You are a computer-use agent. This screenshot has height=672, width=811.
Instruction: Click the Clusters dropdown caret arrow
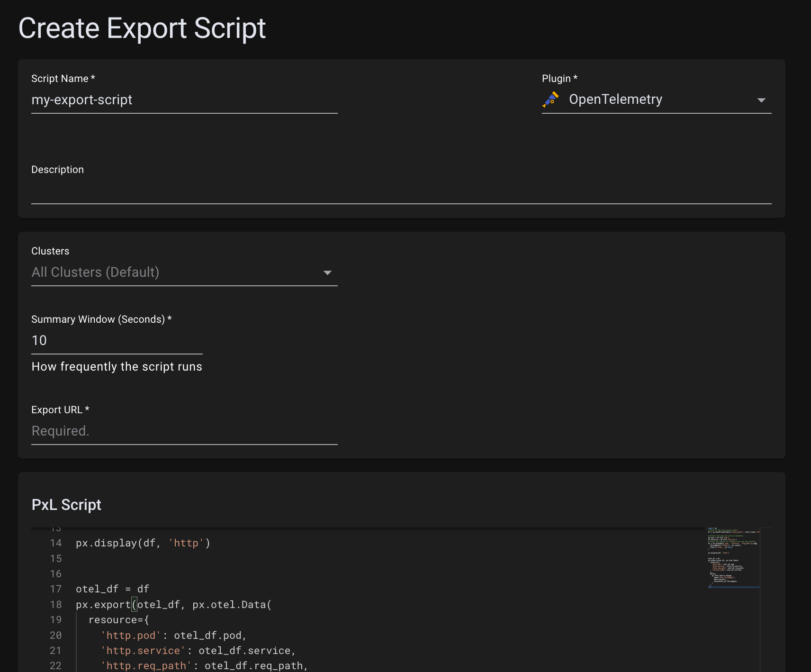pyautogui.click(x=327, y=272)
